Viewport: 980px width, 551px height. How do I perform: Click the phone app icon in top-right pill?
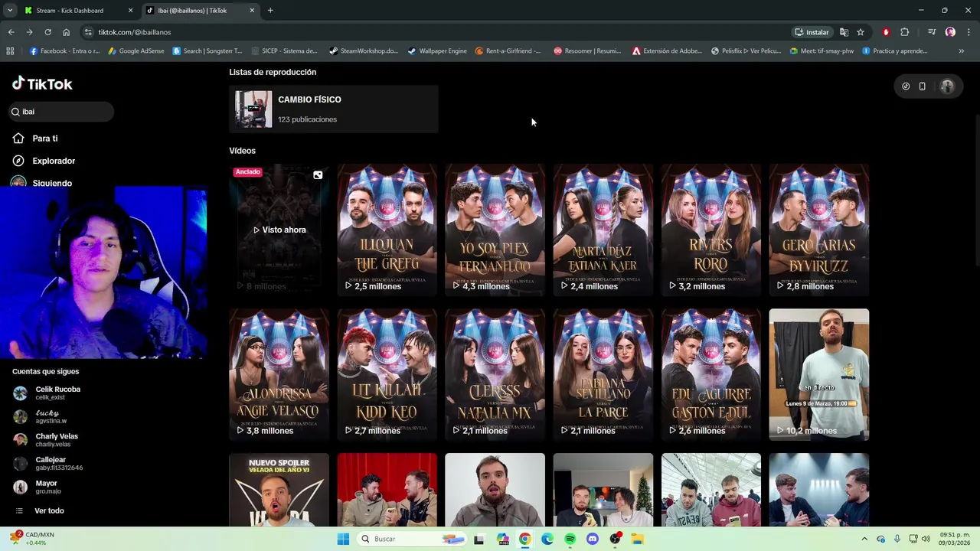(x=922, y=86)
